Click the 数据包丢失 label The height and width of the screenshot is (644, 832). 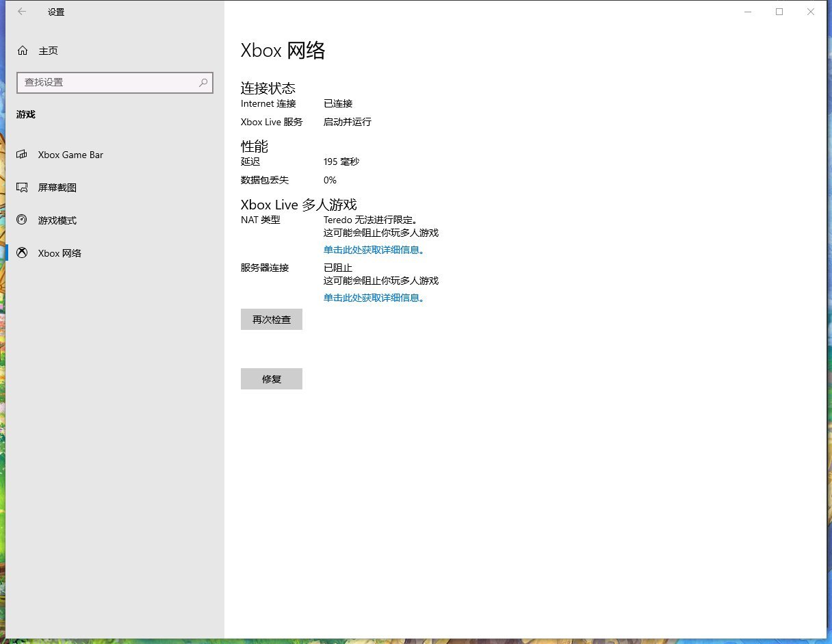[265, 181]
